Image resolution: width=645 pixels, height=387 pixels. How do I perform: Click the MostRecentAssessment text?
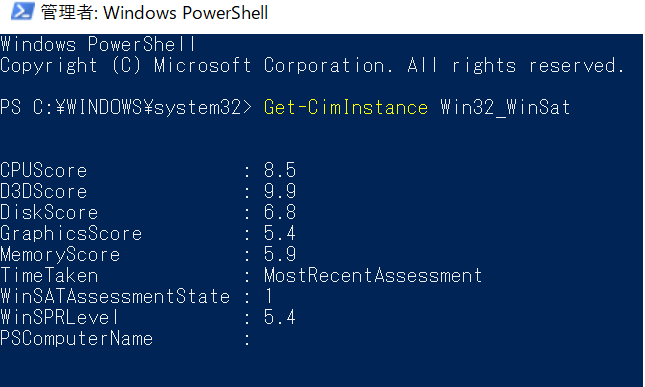click(373, 275)
